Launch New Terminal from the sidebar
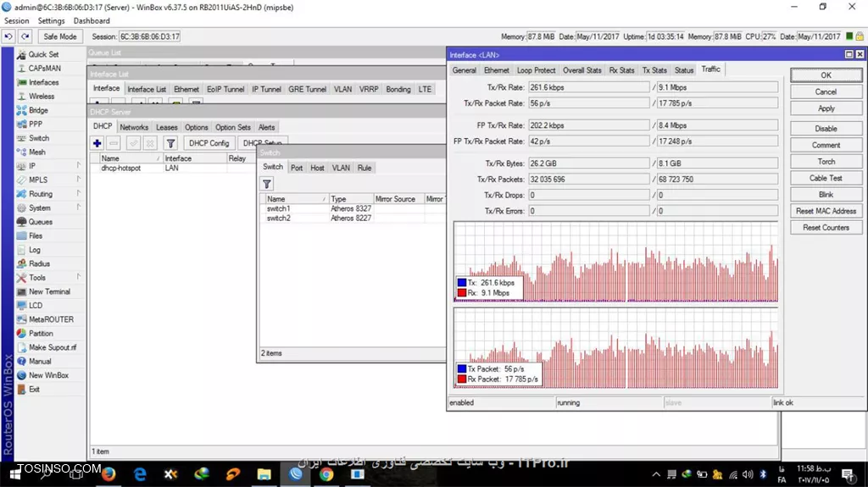The image size is (868, 487). 49,291
